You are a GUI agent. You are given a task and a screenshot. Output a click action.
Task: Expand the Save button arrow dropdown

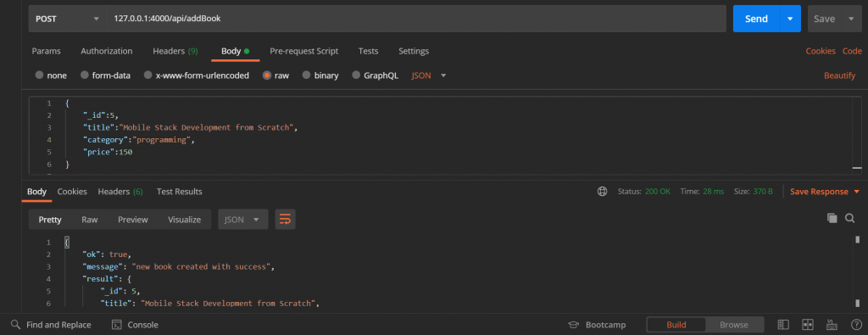851,19
